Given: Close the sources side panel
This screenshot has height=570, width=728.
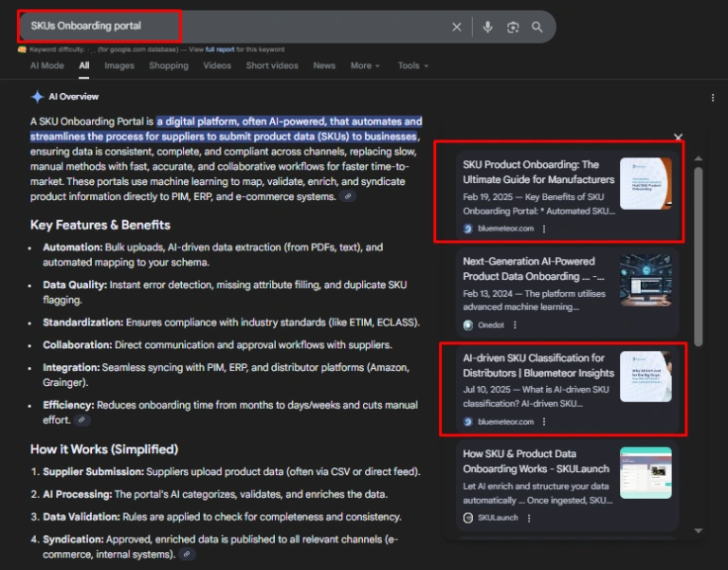Looking at the screenshot, I should click(679, 137).
